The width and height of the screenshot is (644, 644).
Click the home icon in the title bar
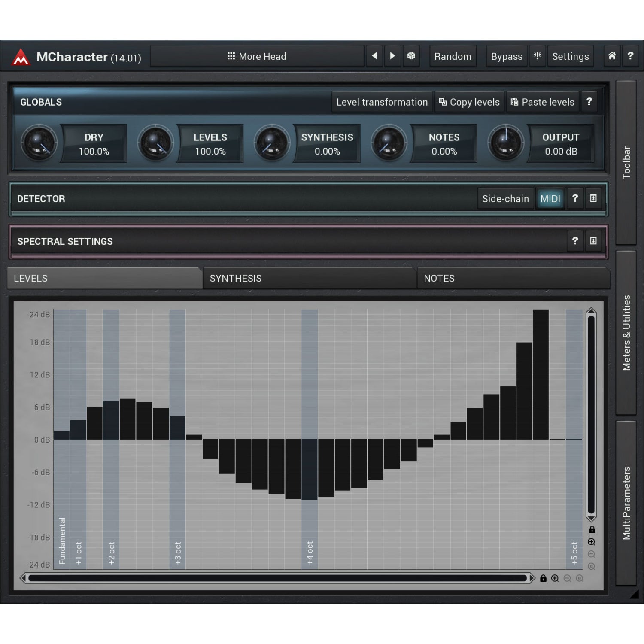coord(612,56)
